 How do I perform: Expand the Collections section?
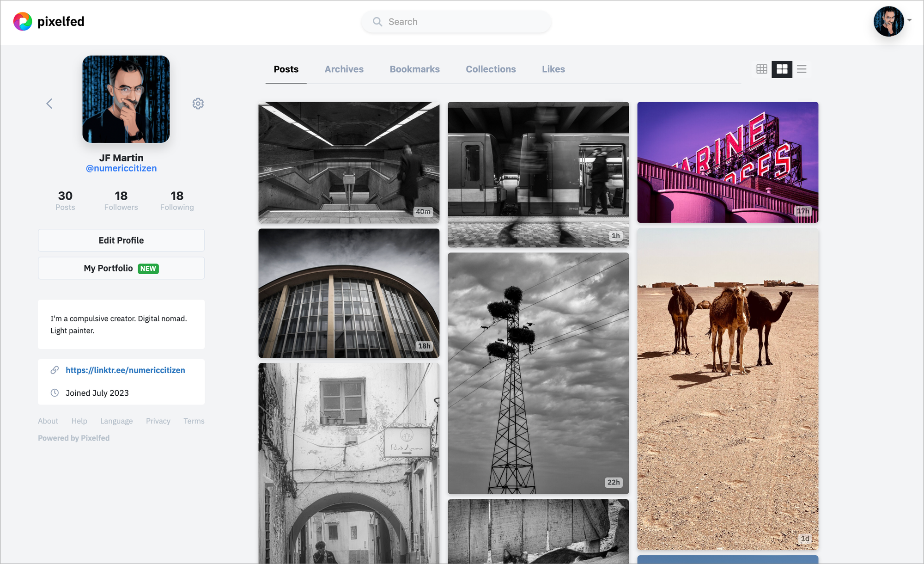pos(491,69)
